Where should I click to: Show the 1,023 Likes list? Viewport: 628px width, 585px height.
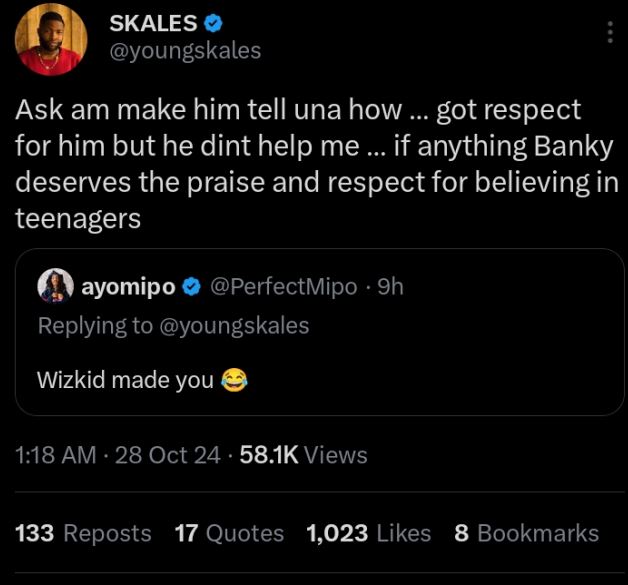coord(369,534)
